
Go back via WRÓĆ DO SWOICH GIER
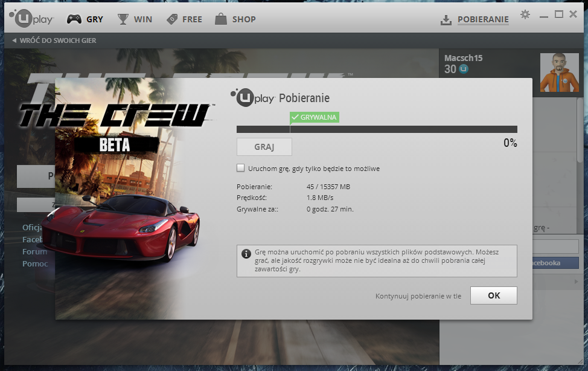(54, 40)
